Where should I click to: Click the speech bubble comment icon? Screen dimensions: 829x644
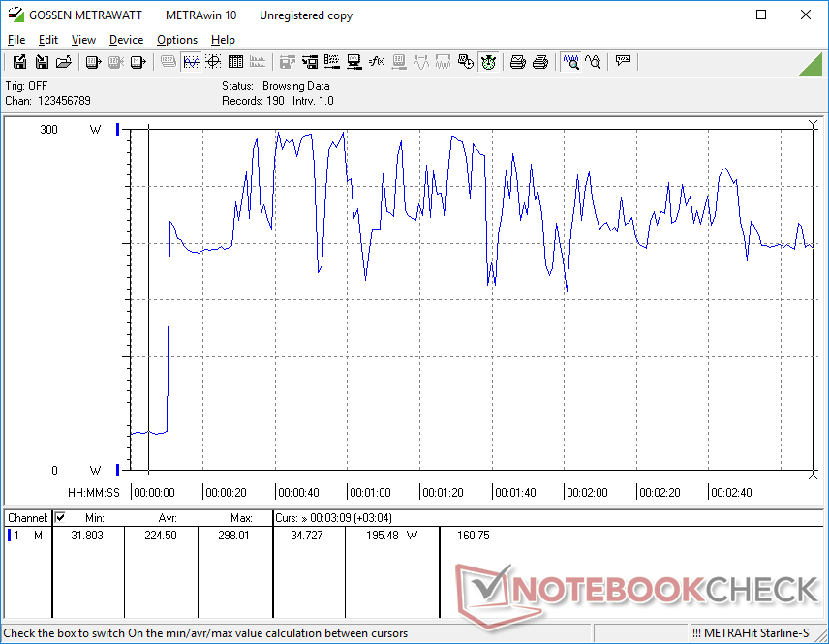623,62
